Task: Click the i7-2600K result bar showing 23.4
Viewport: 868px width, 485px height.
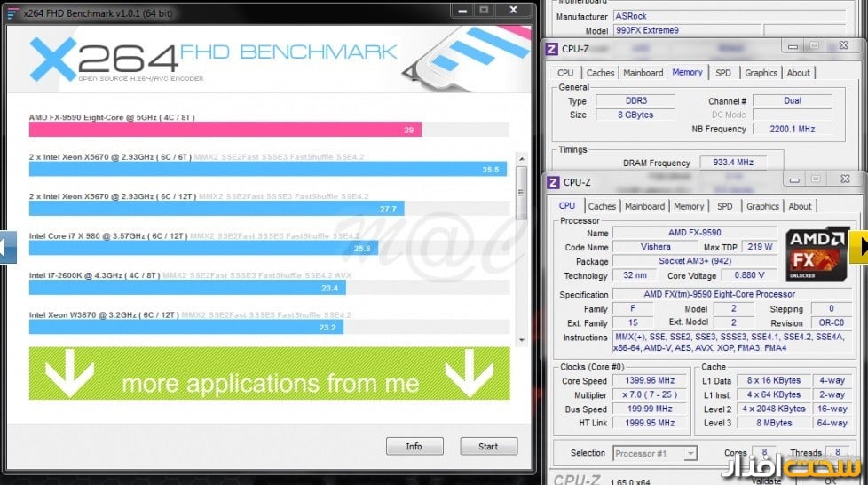Action: 187,287
